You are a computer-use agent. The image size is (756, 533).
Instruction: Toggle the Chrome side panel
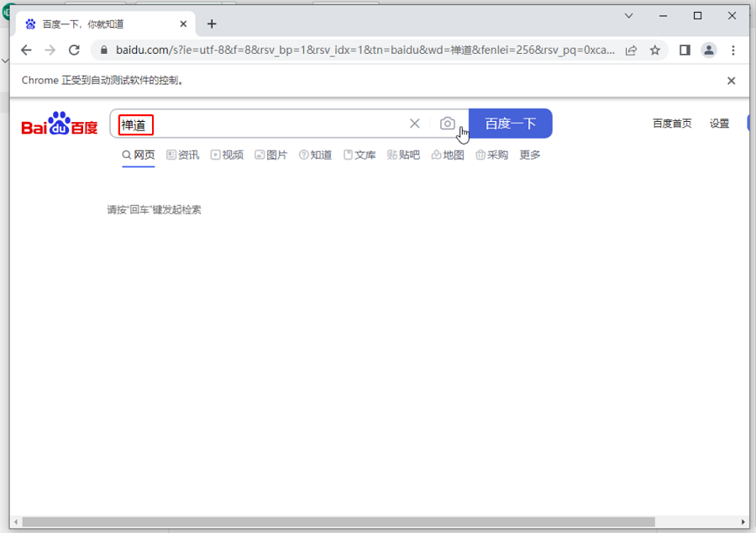point(685,50)
